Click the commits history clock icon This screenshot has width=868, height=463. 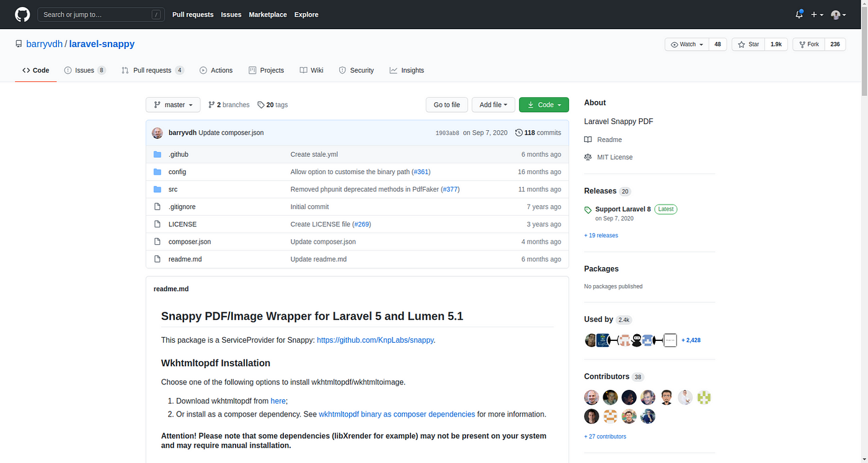(519, 133)
